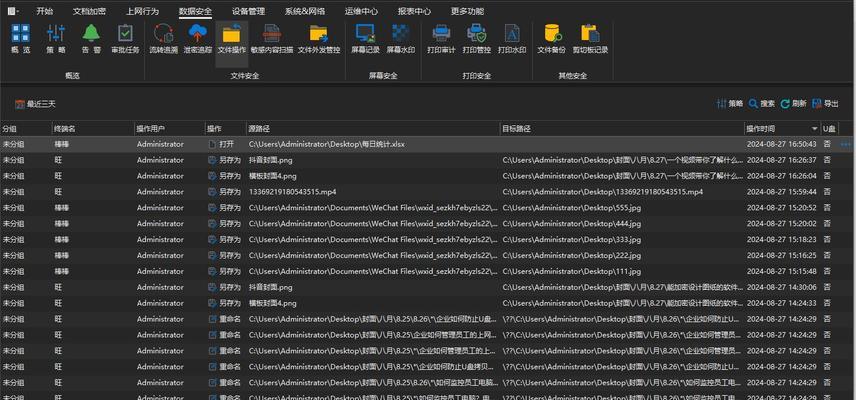Select the 数据安全 tab
856x400 pixels.
pyautogui.click(x=195, y=11)
